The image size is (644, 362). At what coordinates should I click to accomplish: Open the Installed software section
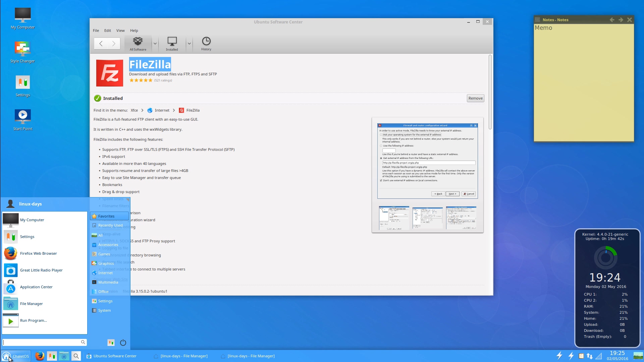[172, 44]
